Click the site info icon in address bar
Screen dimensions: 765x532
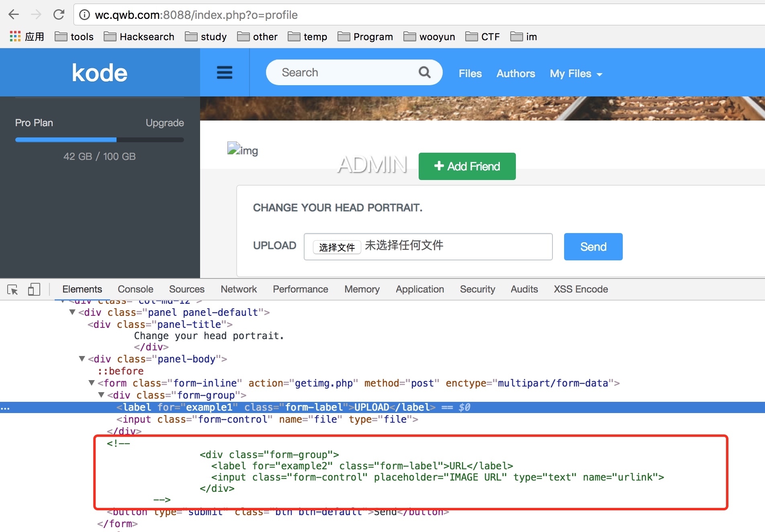pyautogui.click(x=84, y=15)
